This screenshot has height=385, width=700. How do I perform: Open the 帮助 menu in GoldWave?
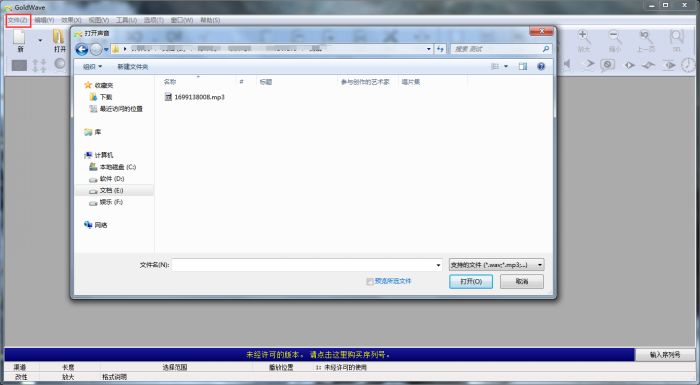(x=210, y=20)
